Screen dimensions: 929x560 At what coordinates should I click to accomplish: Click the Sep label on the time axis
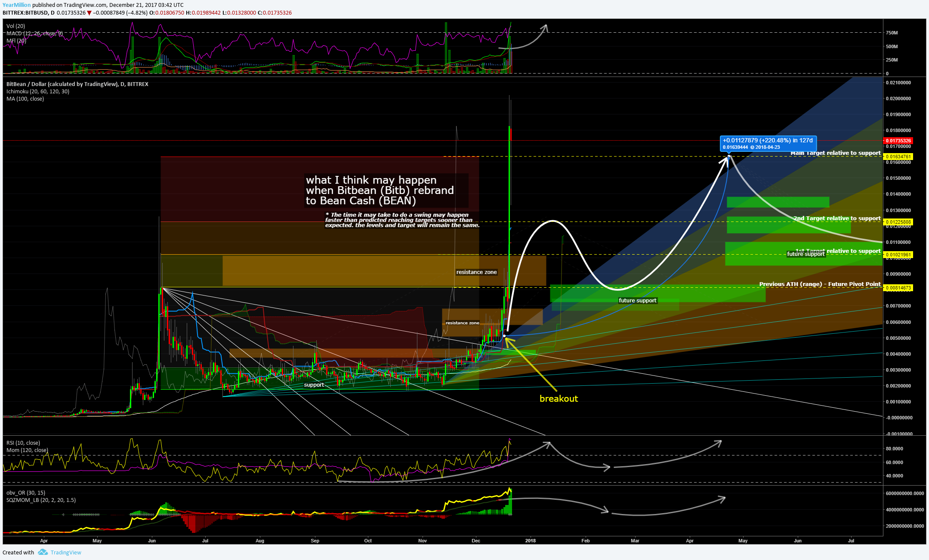click(315, 541)
